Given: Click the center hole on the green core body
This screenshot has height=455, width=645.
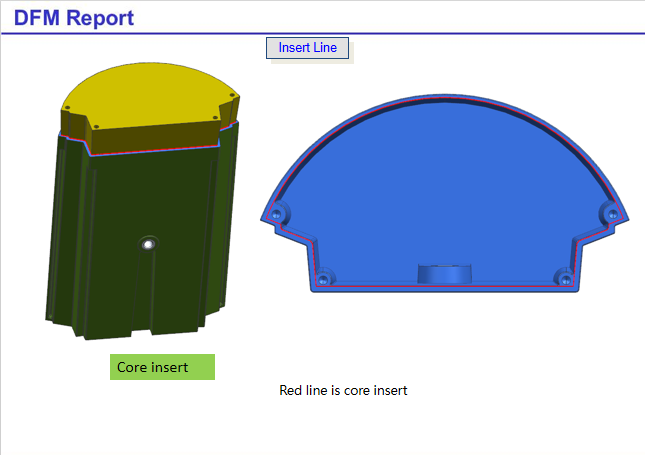Looking at the screenshot, I should [149, 244].
